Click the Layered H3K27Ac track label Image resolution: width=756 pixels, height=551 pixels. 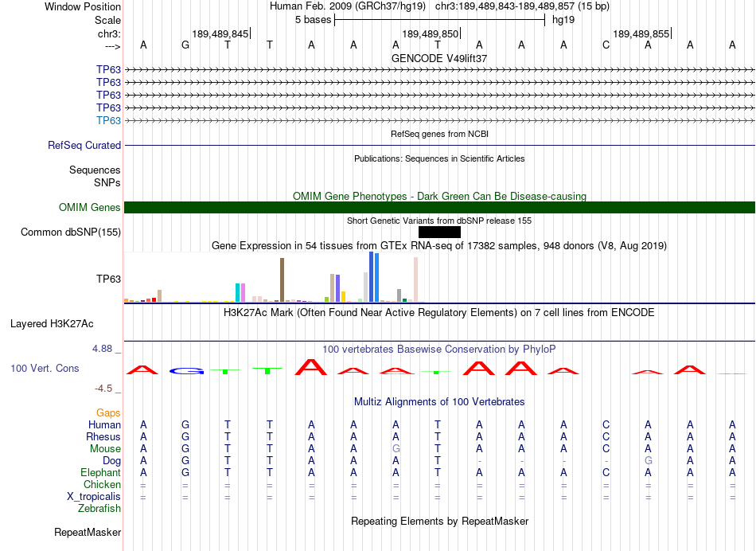pos(52,324)
